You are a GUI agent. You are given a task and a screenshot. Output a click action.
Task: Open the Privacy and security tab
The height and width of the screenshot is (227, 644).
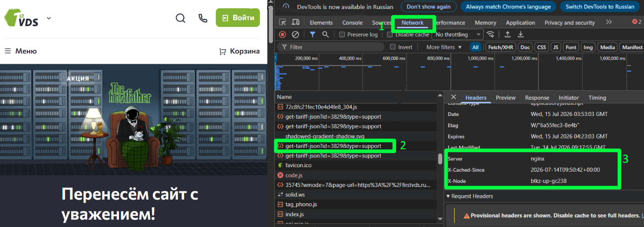[570, 22]
